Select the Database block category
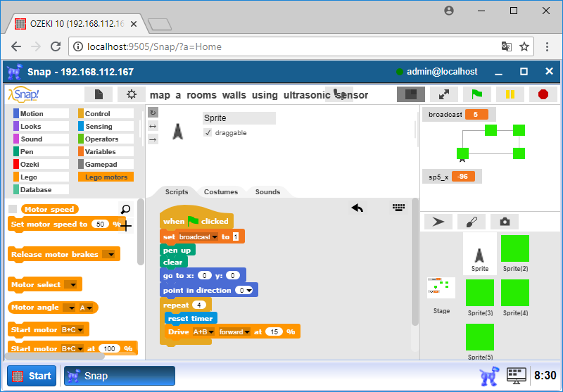This screenshot has width=563, height=392. pos(41,189)
